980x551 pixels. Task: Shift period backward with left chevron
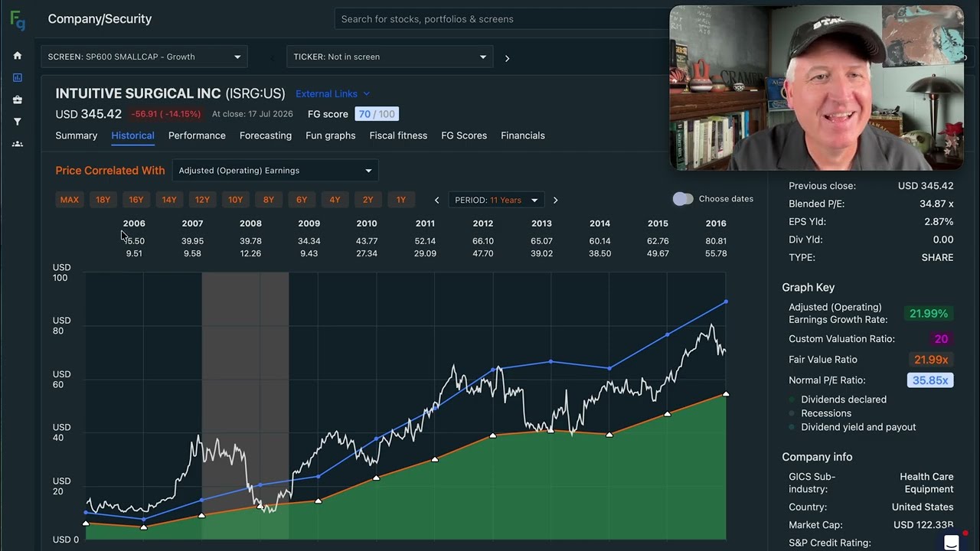pos(436,201)
